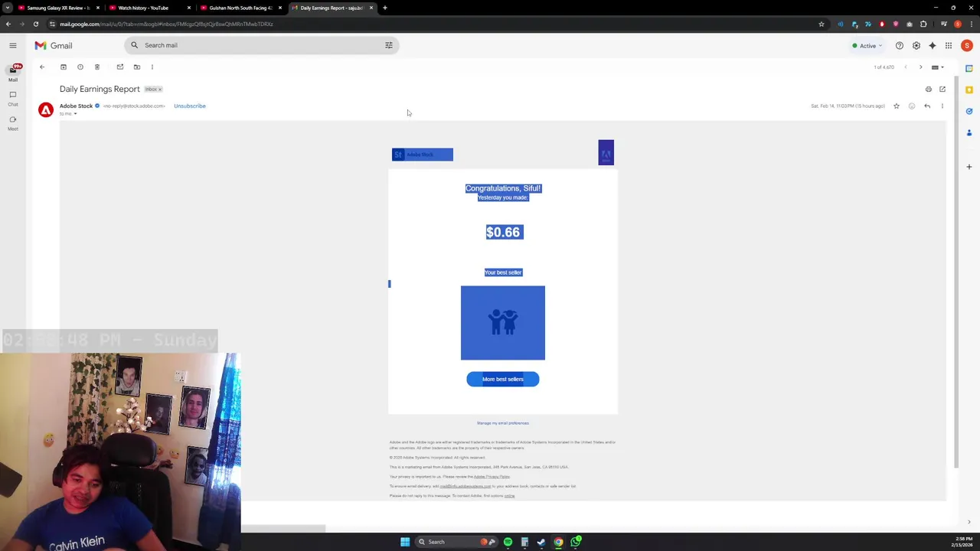Open the tab search dropdown arrow
980x551 pixels.
pyautogui.click(x=8, y=8)
